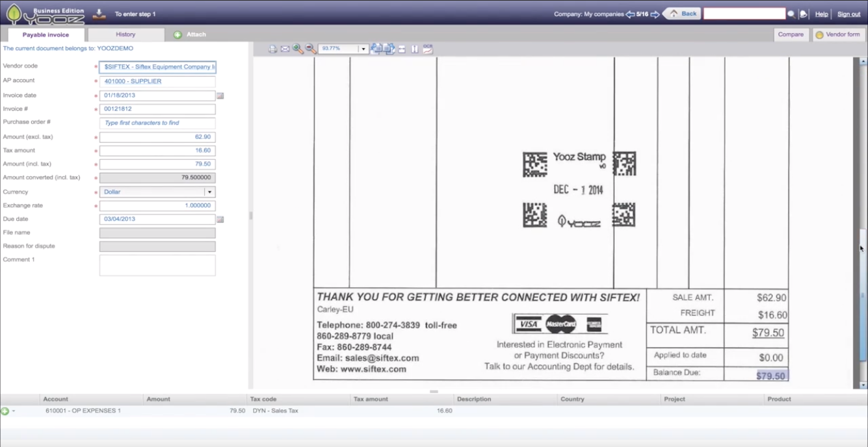This screenshot has height=447, width=868.
Task: Open Due date calendar picker
Action: (220, 220)
